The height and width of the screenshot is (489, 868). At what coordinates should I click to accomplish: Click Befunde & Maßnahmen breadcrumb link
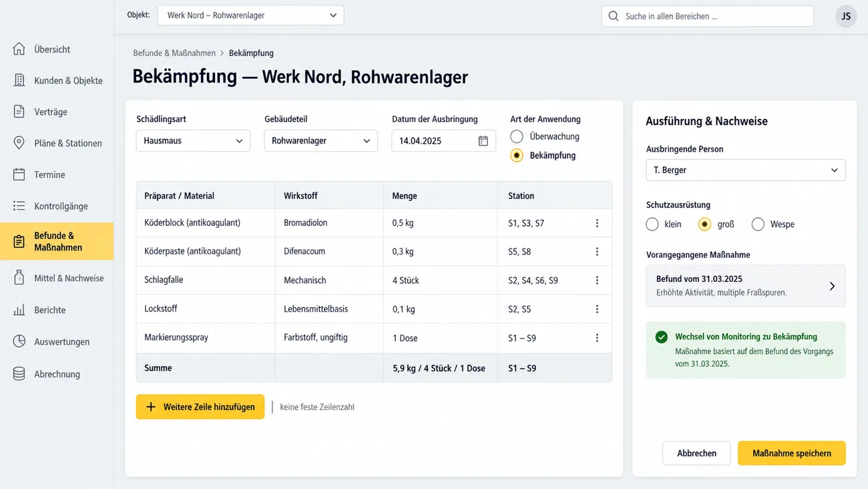[x=174, y=53]
